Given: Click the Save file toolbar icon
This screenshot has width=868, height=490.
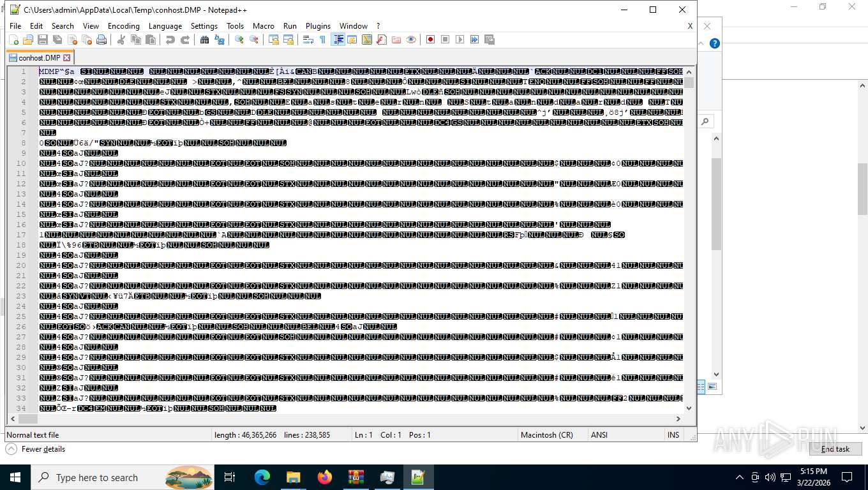Looking at the screenshot, I should pos(43,40).
